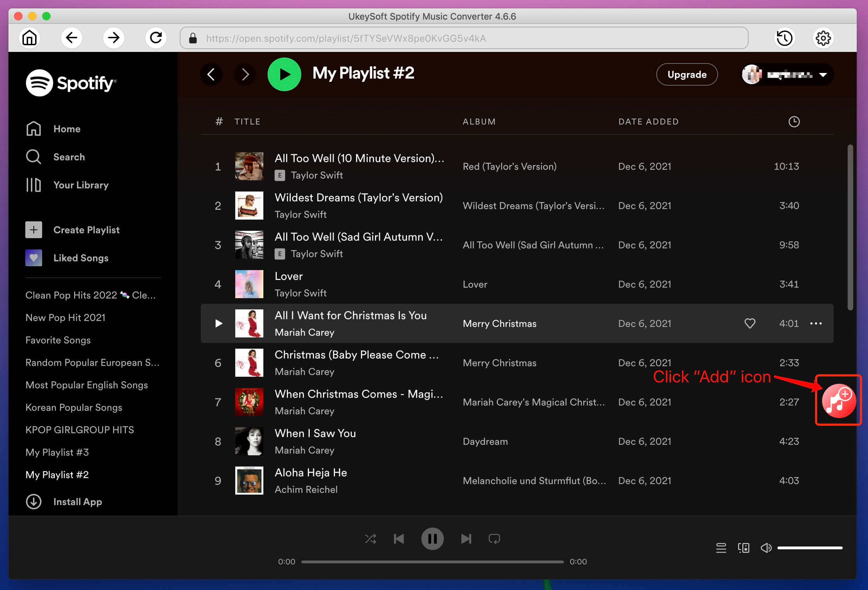Click the Your Library icon
The width and height of the screenshot is (868, 590).
tap(34, 185)
